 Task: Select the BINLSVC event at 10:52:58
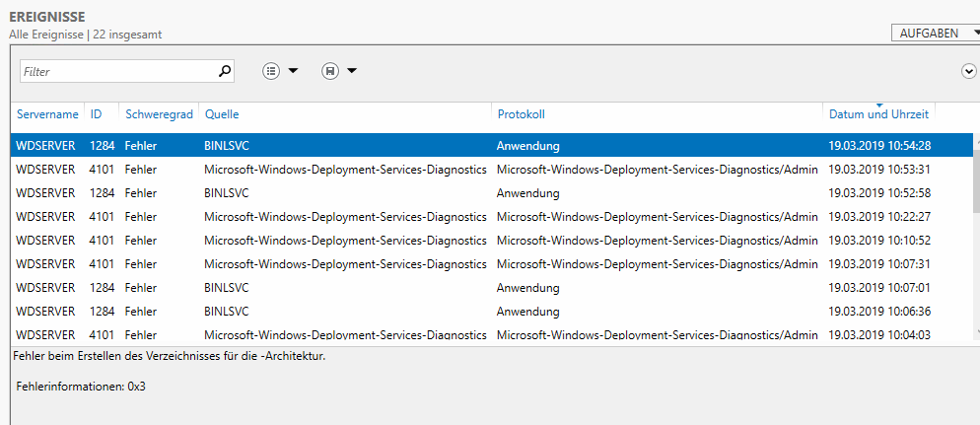coord(491,192)
